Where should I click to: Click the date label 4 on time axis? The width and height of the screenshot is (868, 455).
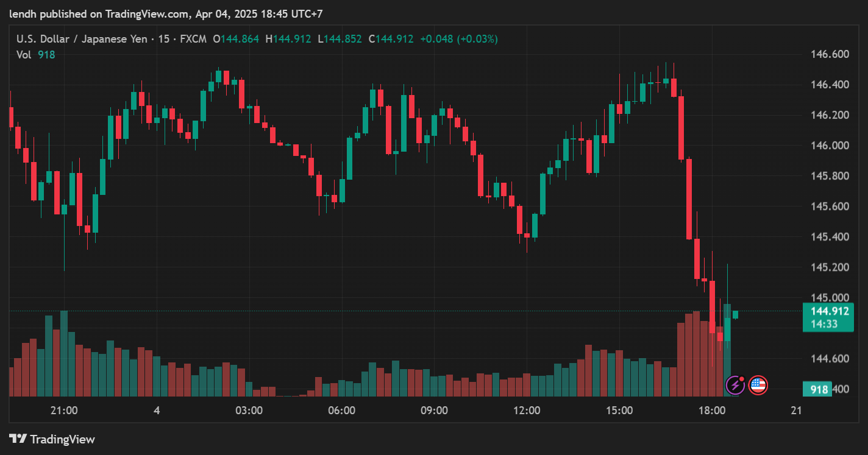[157, 411]
